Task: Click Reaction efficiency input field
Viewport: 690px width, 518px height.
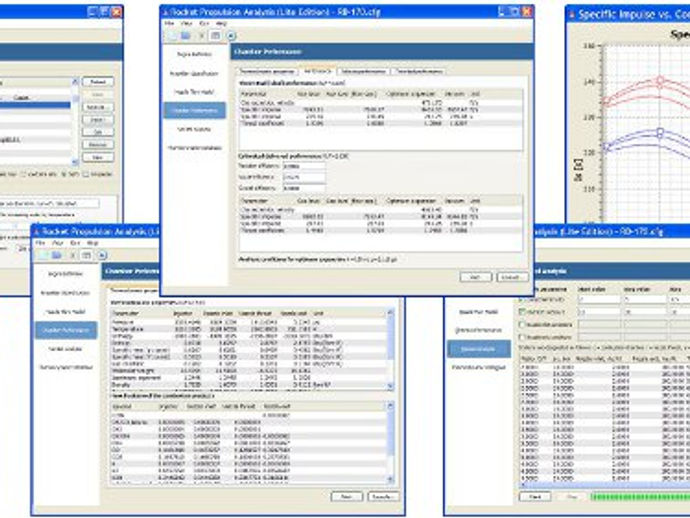Action: tap(304, 166)
